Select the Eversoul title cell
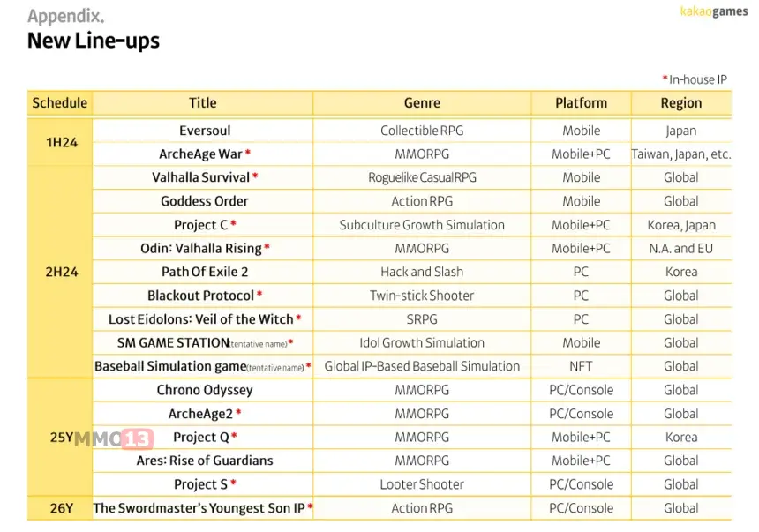Image resolution: width=759 pixels, height=532 pixels. point(205,131)
